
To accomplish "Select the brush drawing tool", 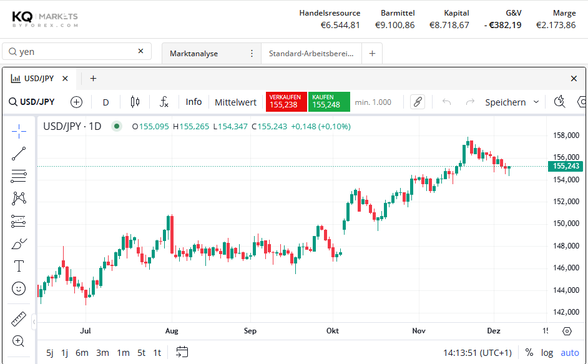I will coord(19,244).
